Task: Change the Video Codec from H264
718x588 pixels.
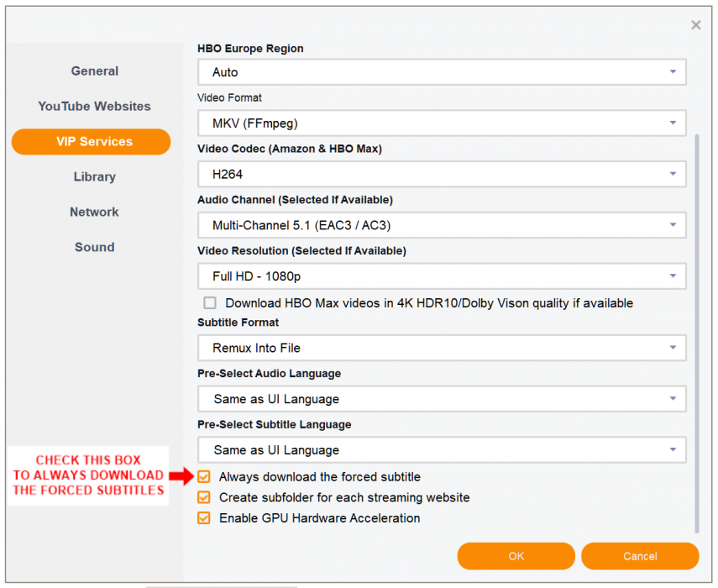Action: point(442,175)
